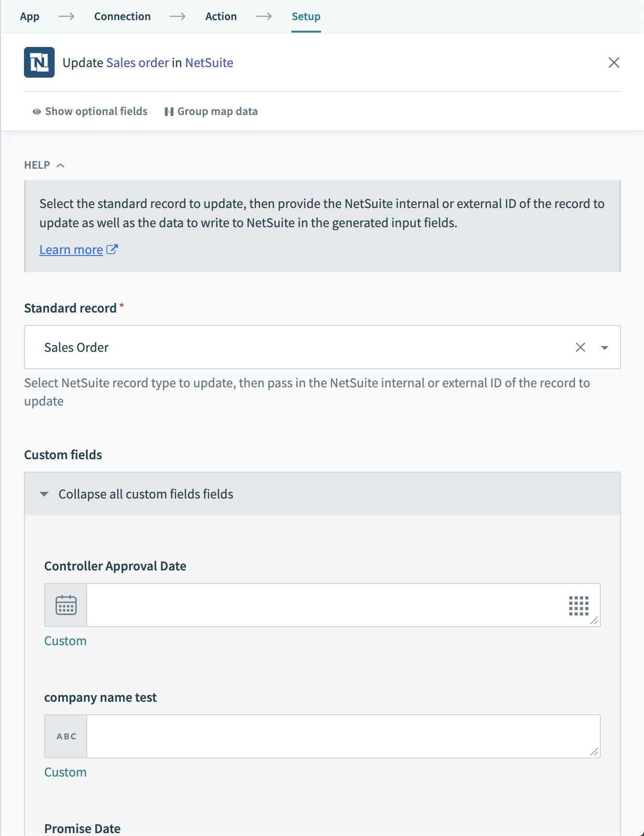Click Custom below Controller Approval Date field
The image size is (644, 836).
65,640
